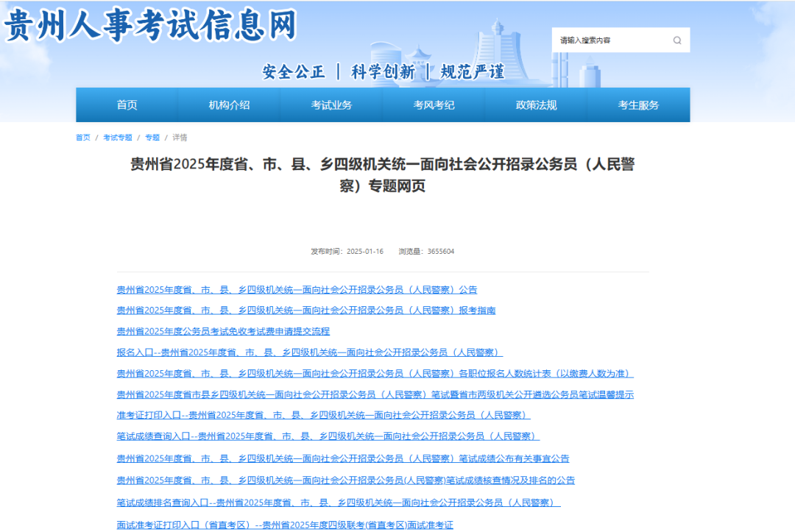Open the 政策法规 navigation tab
795x532 pixels.
tap(537, 105)
